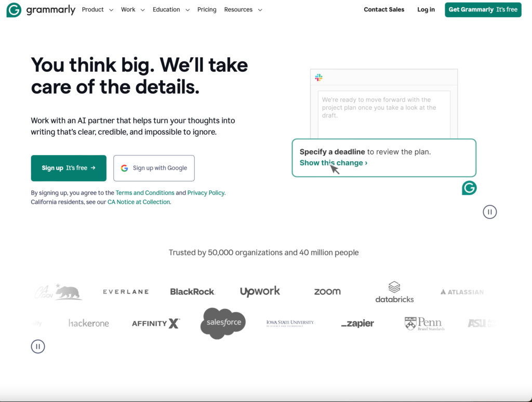
Task: Open the Product dropdown menu
Action: [x=92, y=9]
